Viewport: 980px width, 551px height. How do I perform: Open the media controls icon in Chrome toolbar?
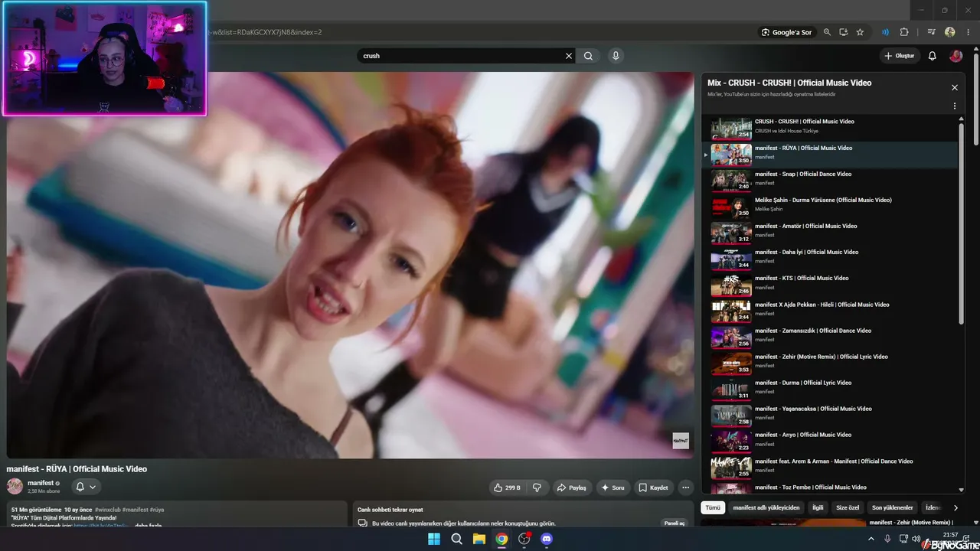point(931,32)
